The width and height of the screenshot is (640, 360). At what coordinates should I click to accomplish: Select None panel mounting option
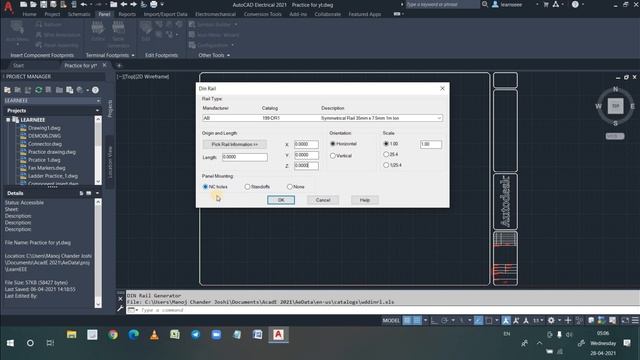[x=289, y=187]
